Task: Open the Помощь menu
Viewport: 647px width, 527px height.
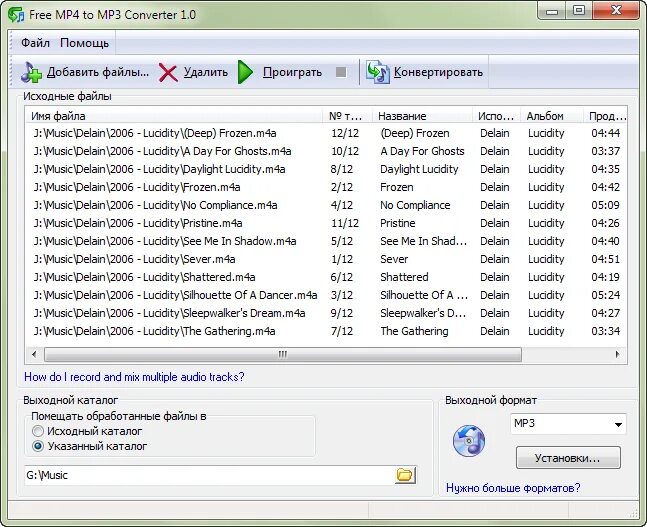Action: point(85,43)
